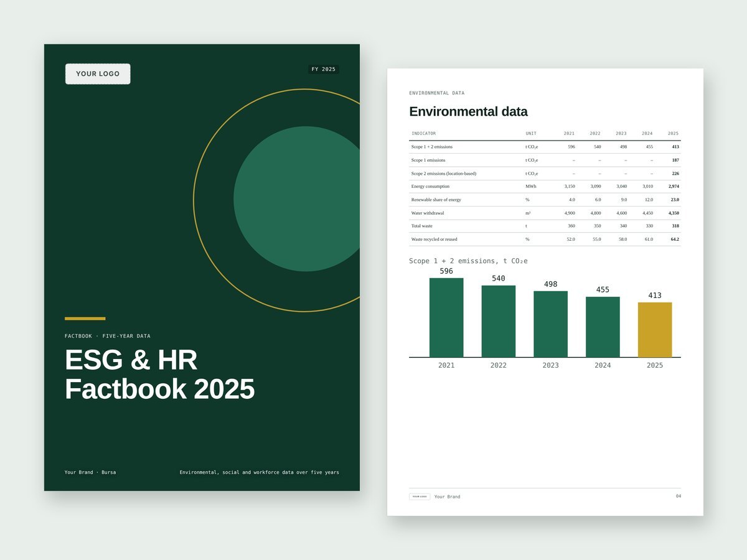The image size is (747, 560).
Task: Click the UNIT column header
Action: 531,133
